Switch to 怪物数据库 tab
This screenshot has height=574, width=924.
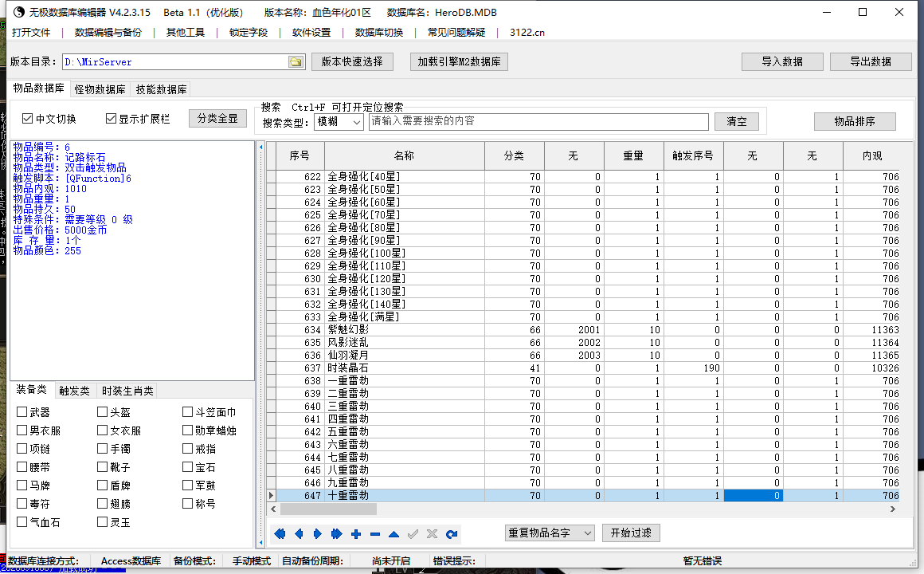100,89
